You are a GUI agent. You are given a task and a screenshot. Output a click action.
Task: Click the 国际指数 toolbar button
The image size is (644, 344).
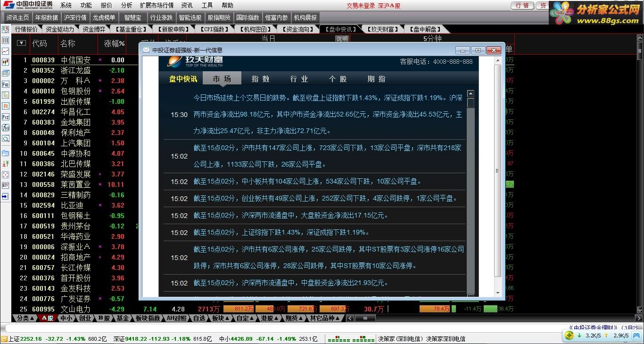(x=248, y=17)
